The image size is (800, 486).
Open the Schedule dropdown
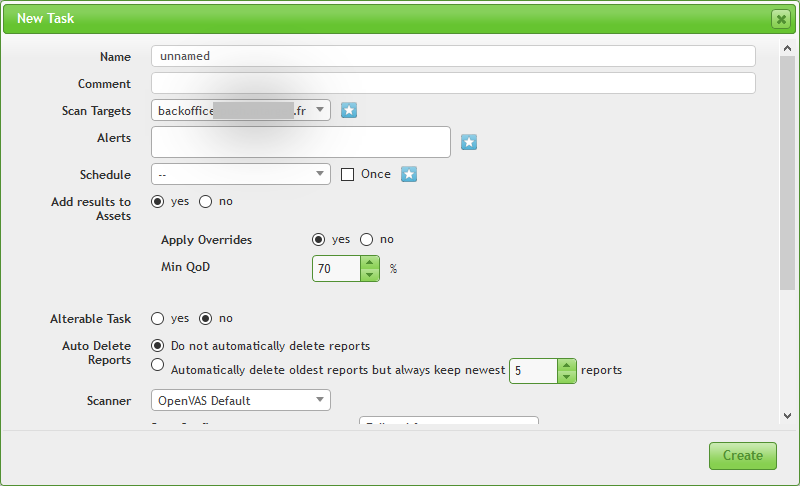[241, 174]
